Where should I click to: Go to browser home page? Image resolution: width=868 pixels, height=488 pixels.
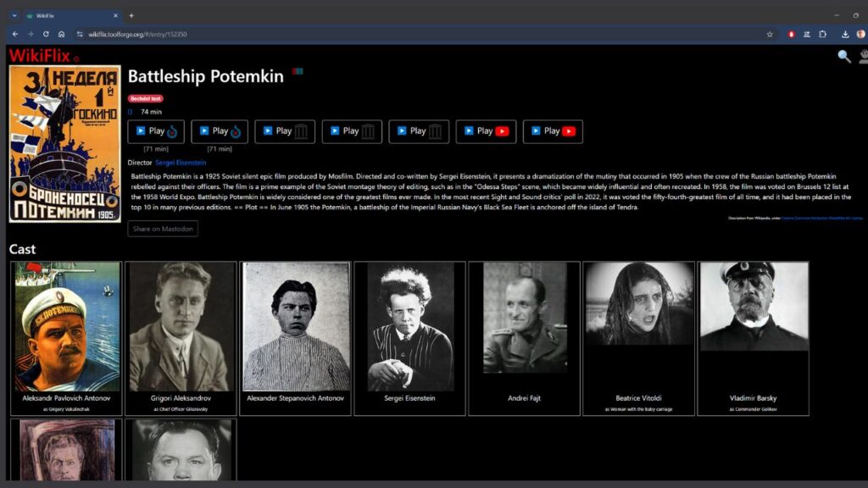62,34
